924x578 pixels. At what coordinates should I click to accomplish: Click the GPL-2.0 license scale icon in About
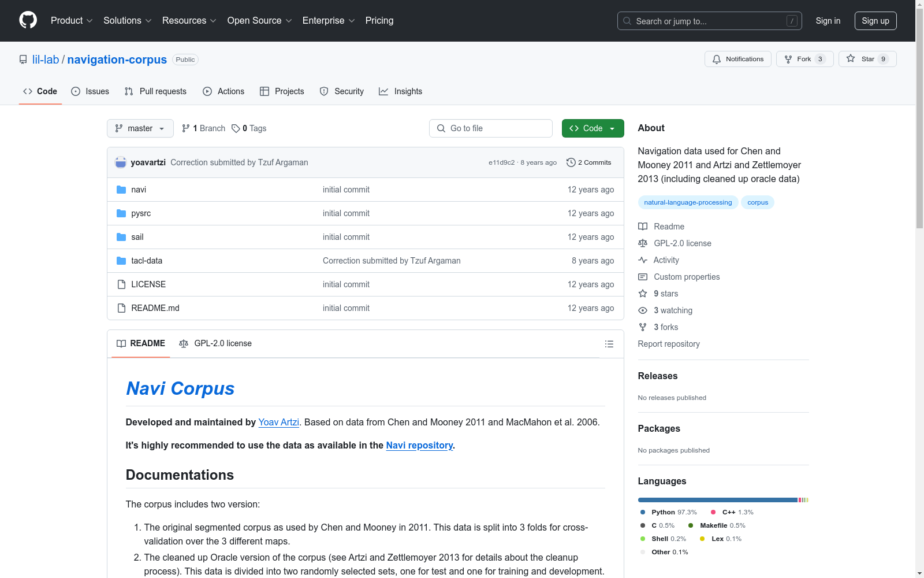pyautogui.click(x=643, y=243)
